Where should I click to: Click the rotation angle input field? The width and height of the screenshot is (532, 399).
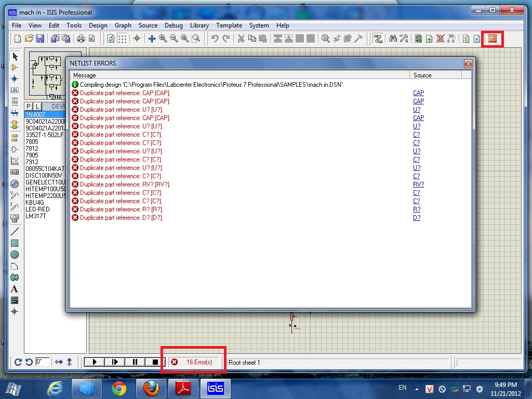(x=43, y=362)
